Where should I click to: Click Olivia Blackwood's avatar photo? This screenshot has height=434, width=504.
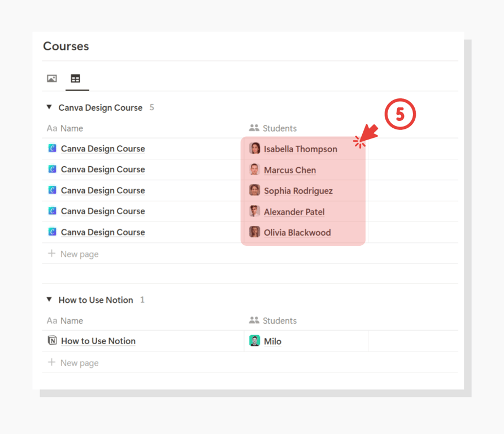point(255,232)
